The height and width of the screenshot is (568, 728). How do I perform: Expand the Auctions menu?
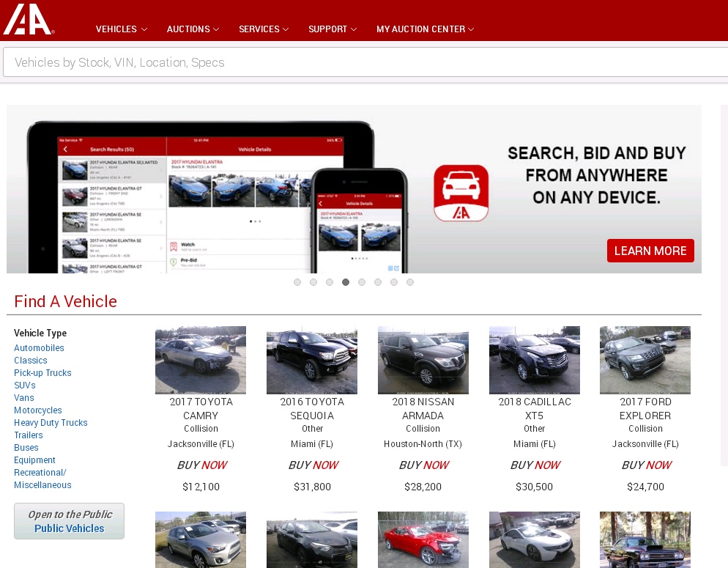coord(193,29)
